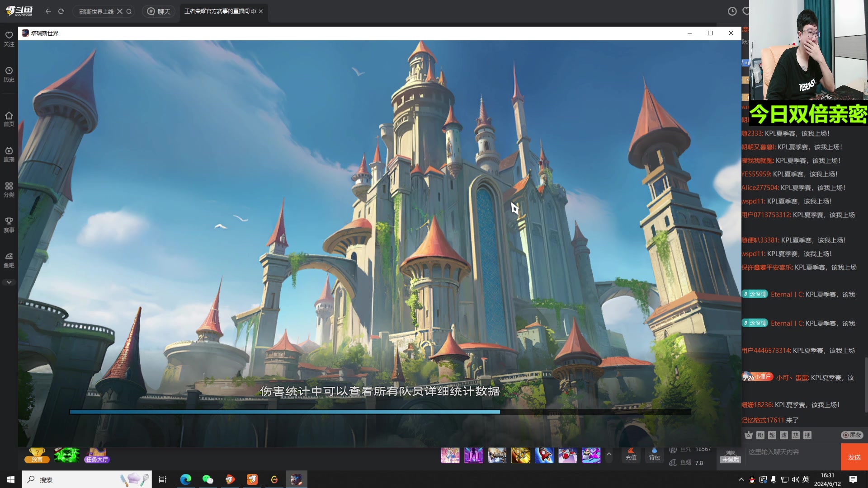This screenshot has height=488, width=868.
Task: Click the Douyu logo at top left
Action: [x=19, y=11]
